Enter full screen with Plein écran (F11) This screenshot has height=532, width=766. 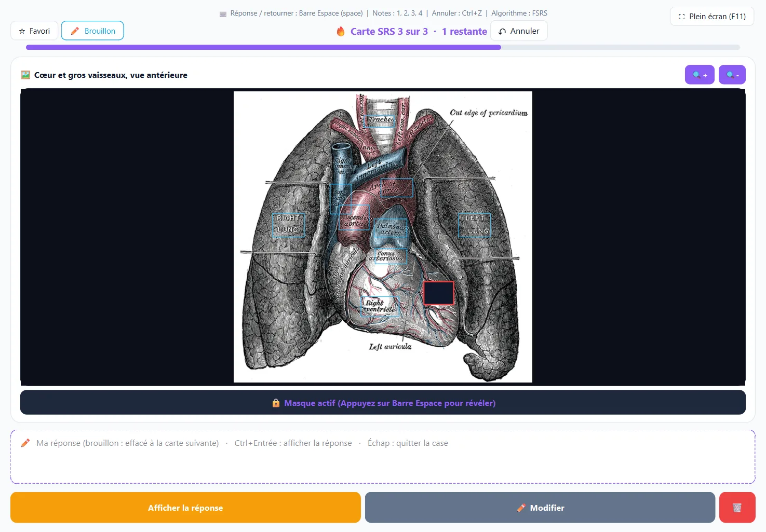(x=712, y=16)
